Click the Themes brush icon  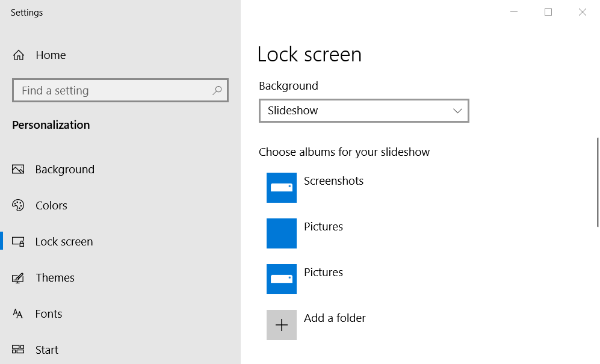click(19, 277)
